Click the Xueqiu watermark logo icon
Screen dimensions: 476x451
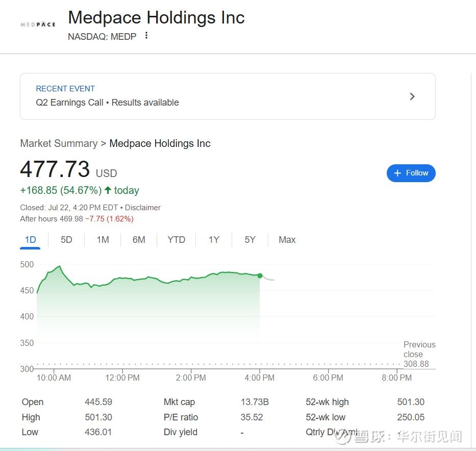pos(341,436)
